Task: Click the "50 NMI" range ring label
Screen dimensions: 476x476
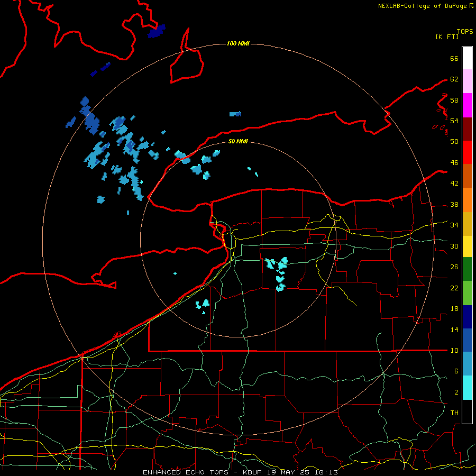Action: (238, 141)
